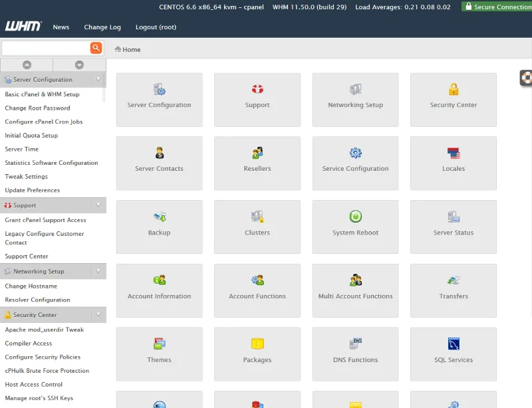This screenshot has height=408, width=532.
Task: Collapse the Server Configuration sidebar section arrow
Action: coord(98,79)
